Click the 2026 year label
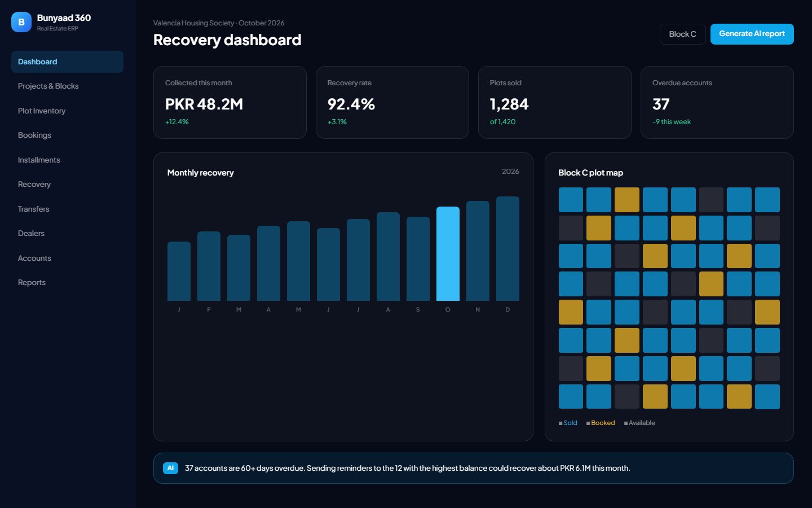 (510, 172)
